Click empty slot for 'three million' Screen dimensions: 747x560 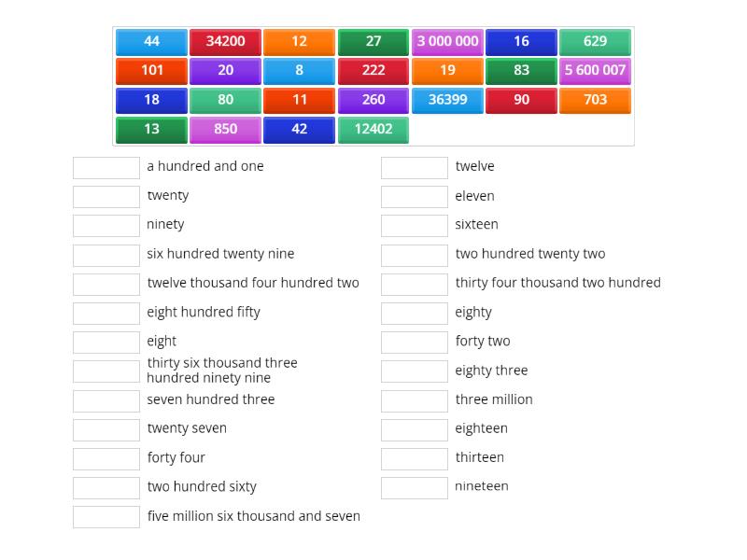click(415, 400)
